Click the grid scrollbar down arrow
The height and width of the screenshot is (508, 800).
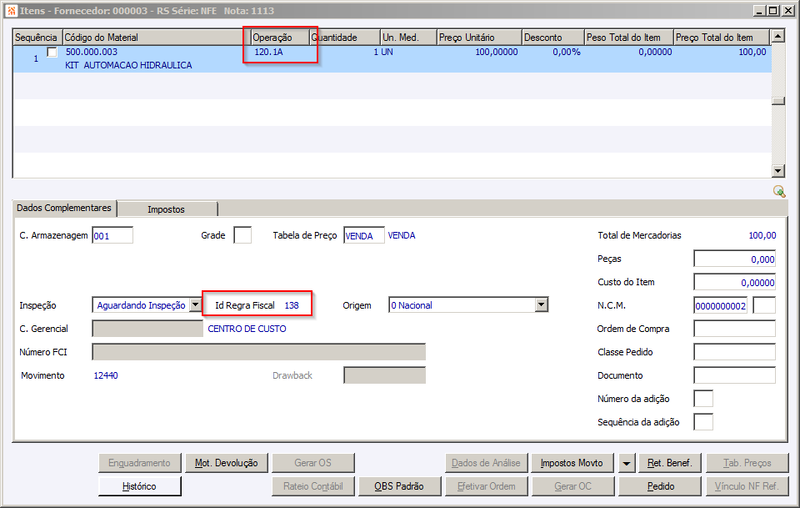coord(778,171)
